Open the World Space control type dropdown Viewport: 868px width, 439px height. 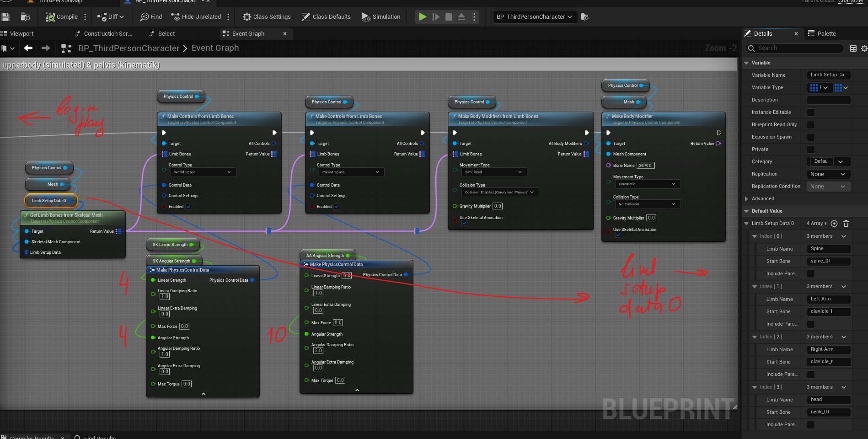(x=203, y=172)
